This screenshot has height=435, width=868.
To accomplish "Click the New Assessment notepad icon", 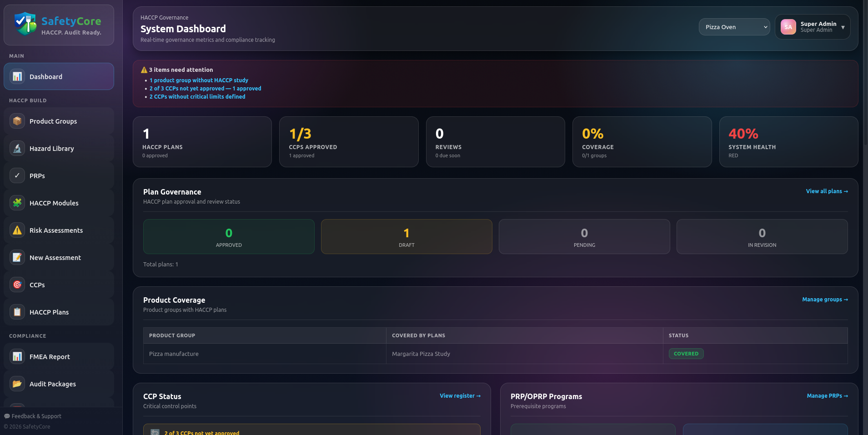I will [x=17, y=257].
